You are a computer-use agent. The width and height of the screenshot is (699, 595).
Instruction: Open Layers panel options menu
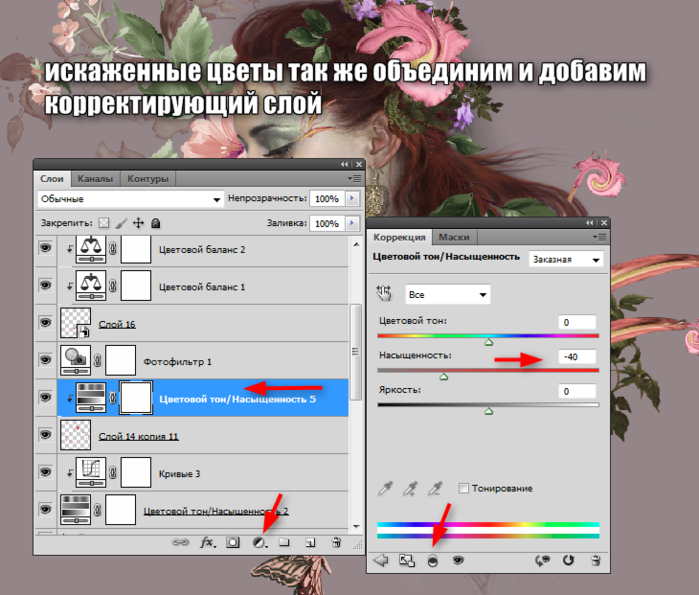[x=355, y=179]
